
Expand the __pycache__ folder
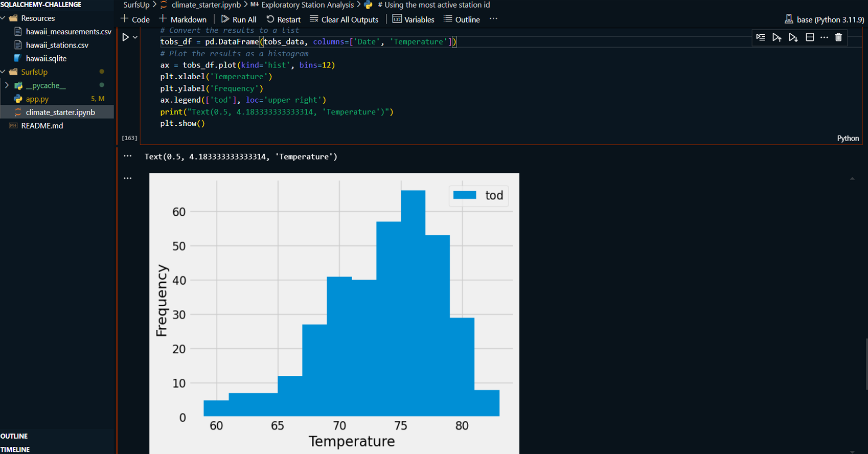7,85
